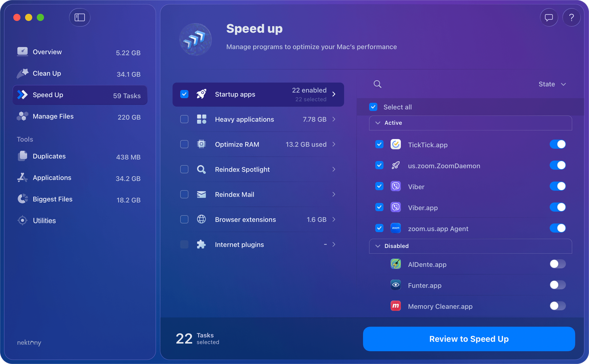Open the Clean Up section

[47, 73]
